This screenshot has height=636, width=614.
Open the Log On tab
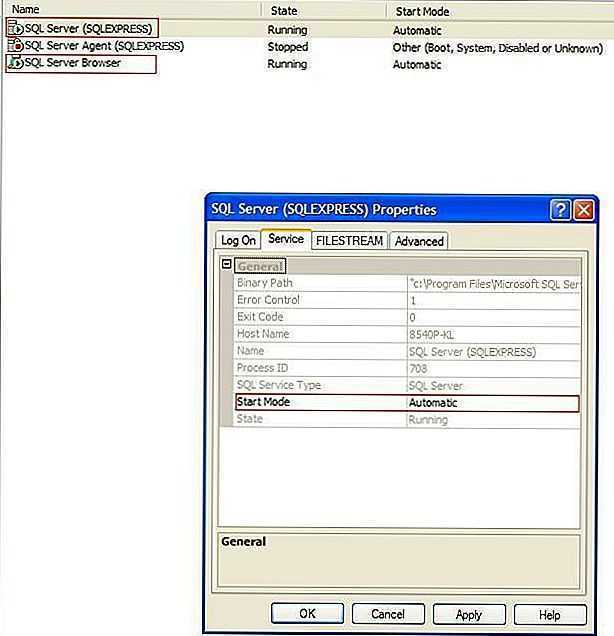pos(238,241)
